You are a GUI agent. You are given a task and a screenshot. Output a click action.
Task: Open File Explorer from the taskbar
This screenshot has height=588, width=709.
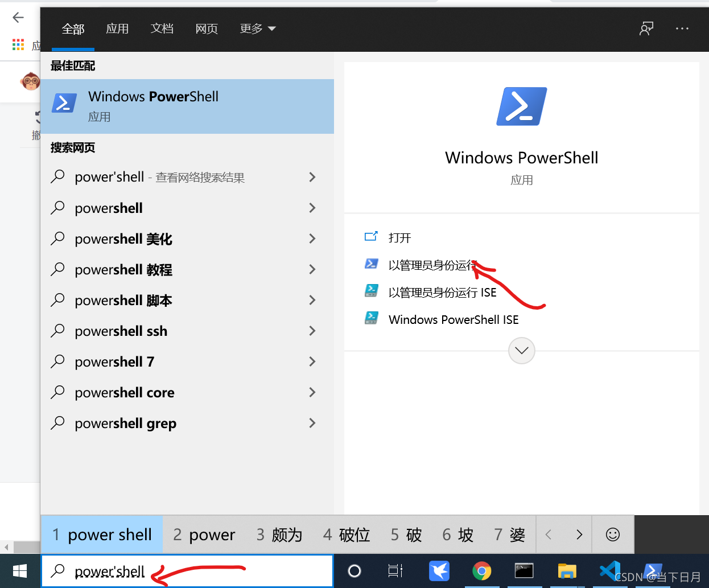567,571
